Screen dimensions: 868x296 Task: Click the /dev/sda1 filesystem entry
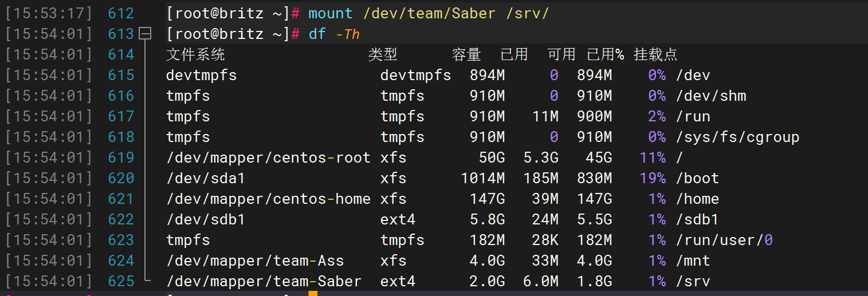[206, 178]
